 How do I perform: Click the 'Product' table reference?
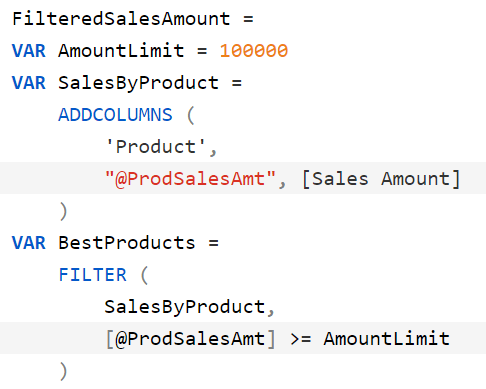156,147
